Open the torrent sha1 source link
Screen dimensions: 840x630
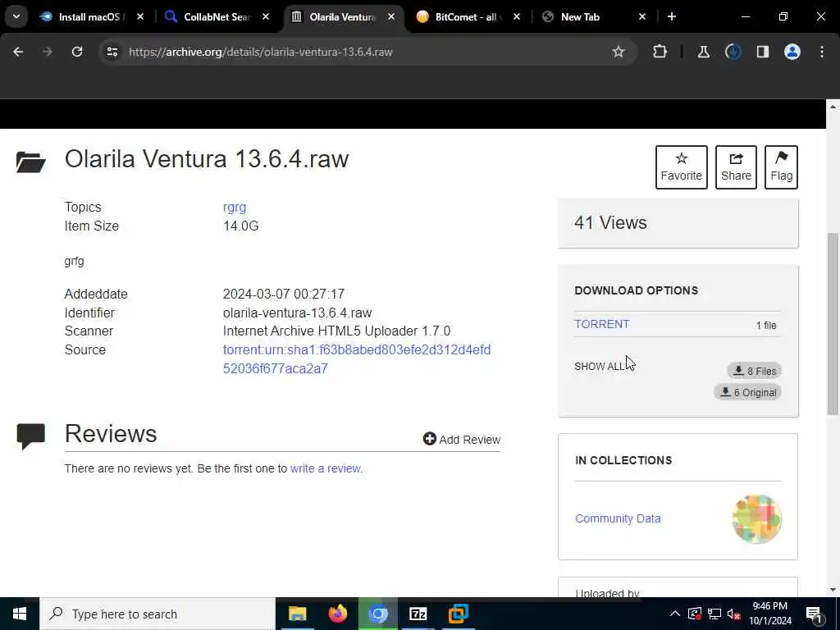click(x=357, y=359)
